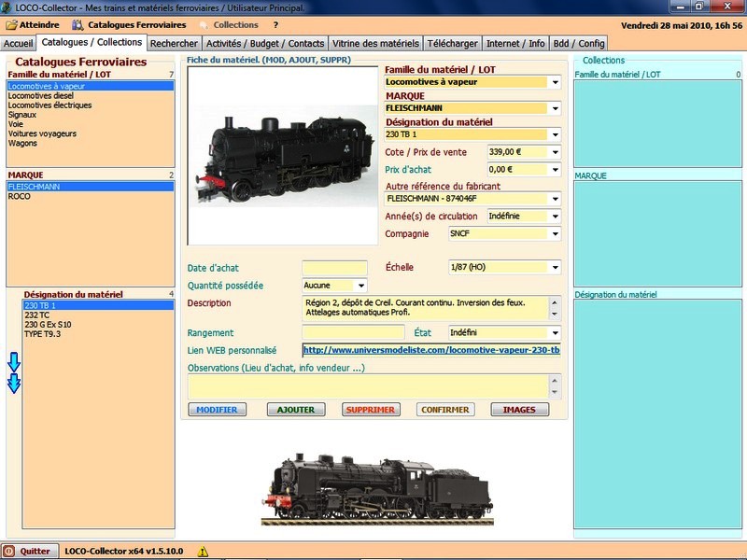The image size is (747, 560).
Task: Open the État Indéfini dropdown
Action: pyautogui.click(x=555, y=333)
